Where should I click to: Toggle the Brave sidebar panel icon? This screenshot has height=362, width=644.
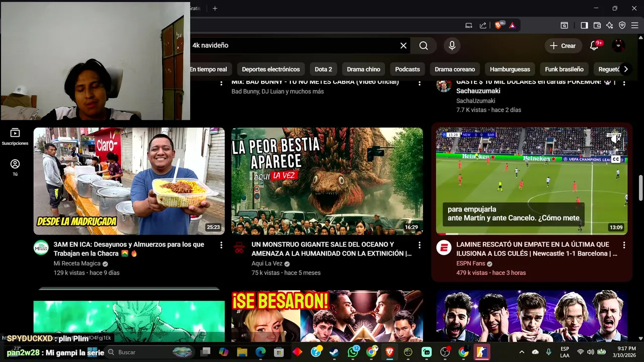pyautogui.click(x=584, y=25)
